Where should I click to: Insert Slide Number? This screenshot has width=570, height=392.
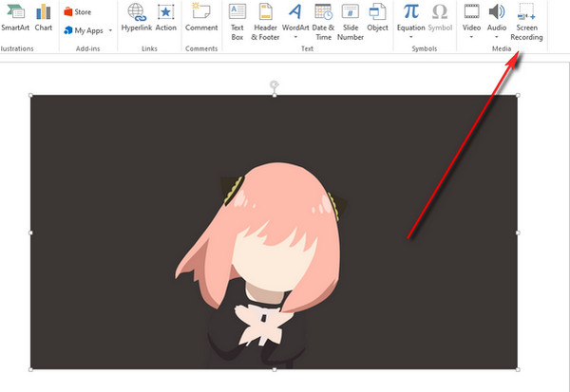click(x=350, y=22)
